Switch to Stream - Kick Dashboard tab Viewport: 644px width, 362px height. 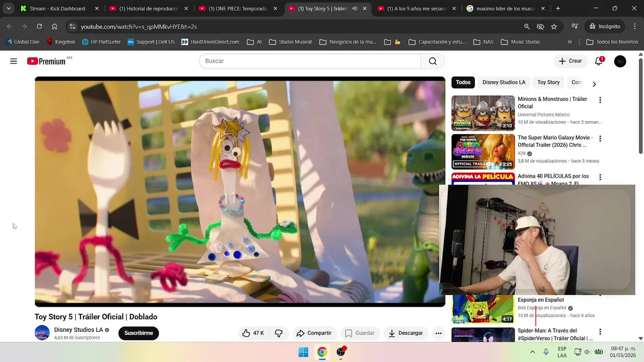pos(59,9)
